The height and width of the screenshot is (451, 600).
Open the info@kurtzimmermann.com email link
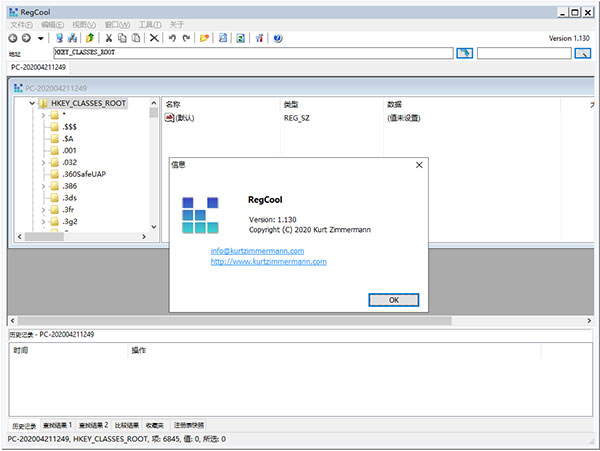tap(258, 251)
